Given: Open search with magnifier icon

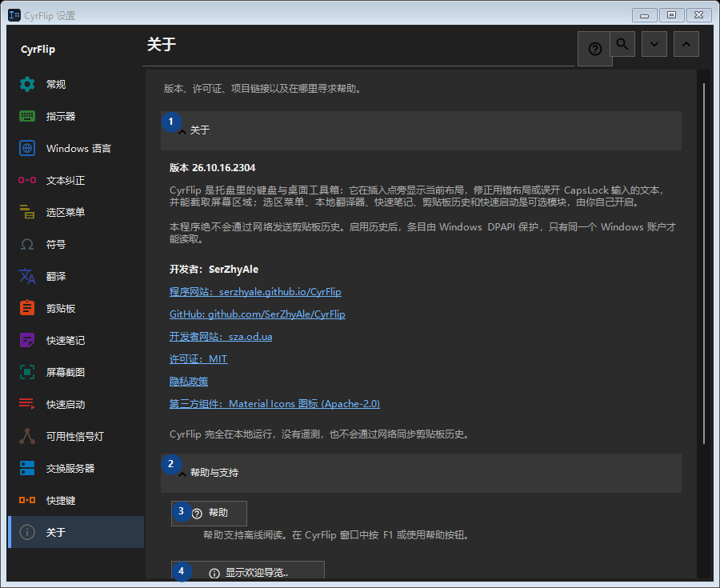Looking at the screenshot, I should (x=622, y=44).
